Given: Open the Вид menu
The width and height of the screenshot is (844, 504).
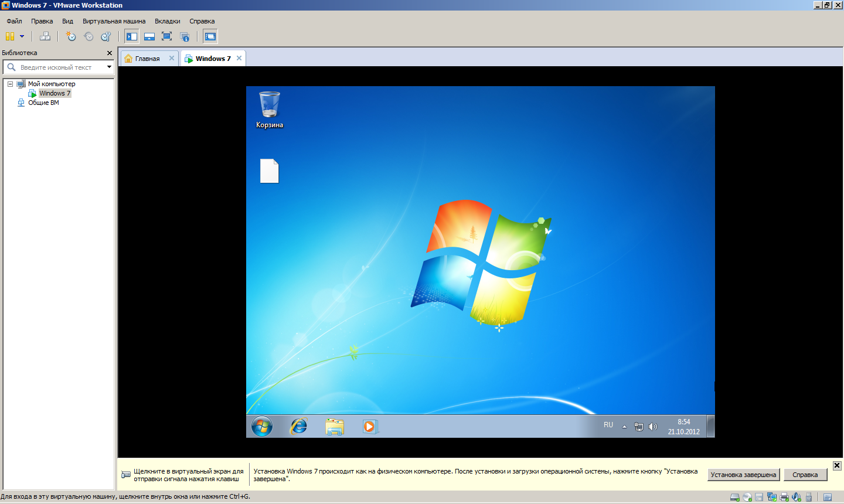Looking at the screenshot, I should tap(67, 21).
